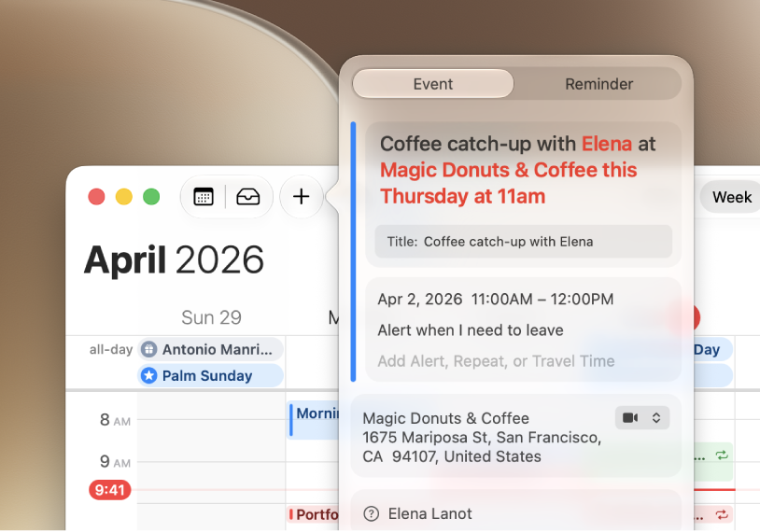Open the Portfo event in red
Screen dimensions: 760x532
pyautogui.click(x=315, y=514)
